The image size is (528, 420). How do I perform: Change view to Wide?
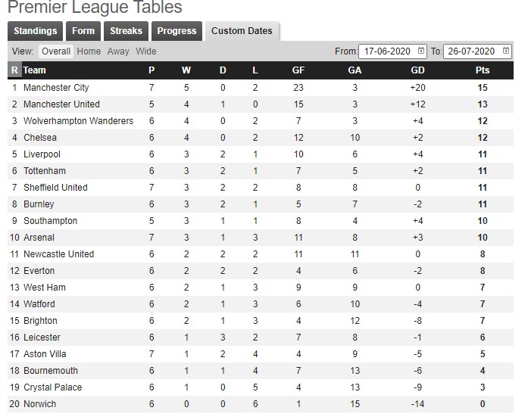[145, 51]
